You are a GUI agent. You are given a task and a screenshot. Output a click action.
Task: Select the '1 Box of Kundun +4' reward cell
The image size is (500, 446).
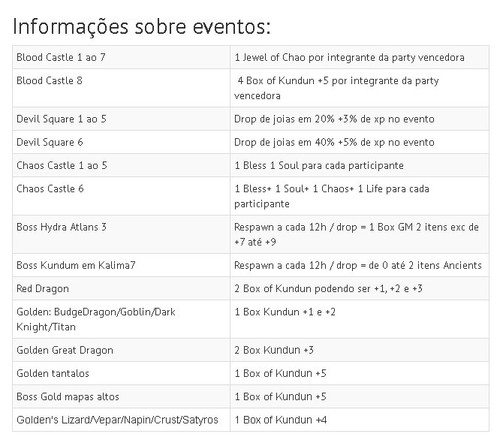(360, 420)
